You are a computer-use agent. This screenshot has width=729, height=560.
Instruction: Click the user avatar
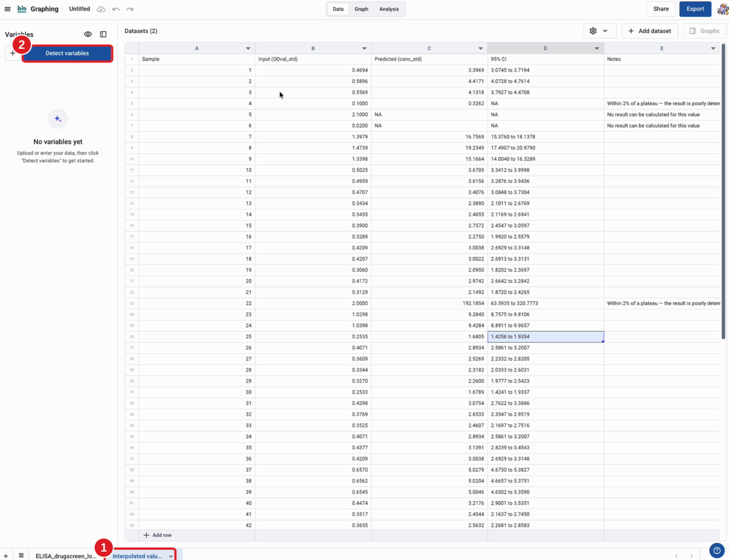coord(723,9)
